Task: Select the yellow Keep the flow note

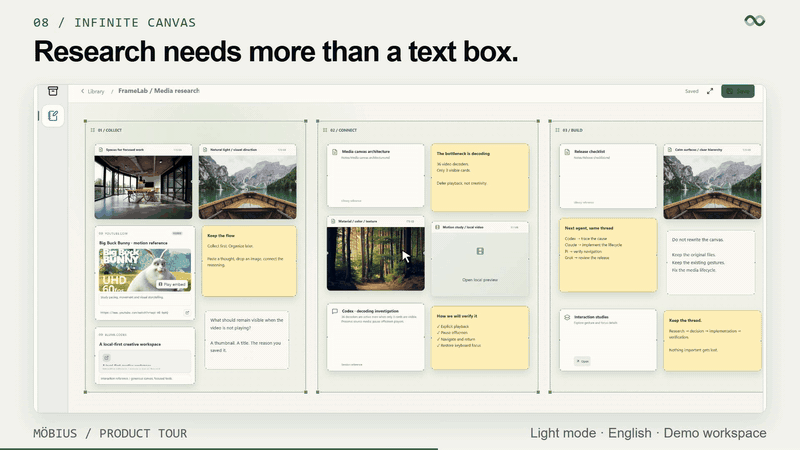Action: (x=249, y=261)
